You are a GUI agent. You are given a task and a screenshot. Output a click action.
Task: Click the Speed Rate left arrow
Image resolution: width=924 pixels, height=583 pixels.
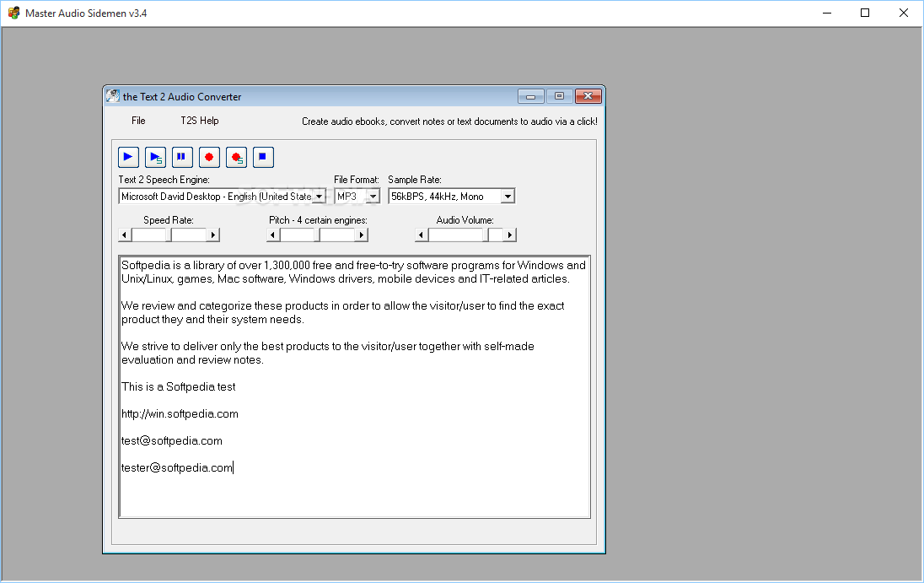124,235
